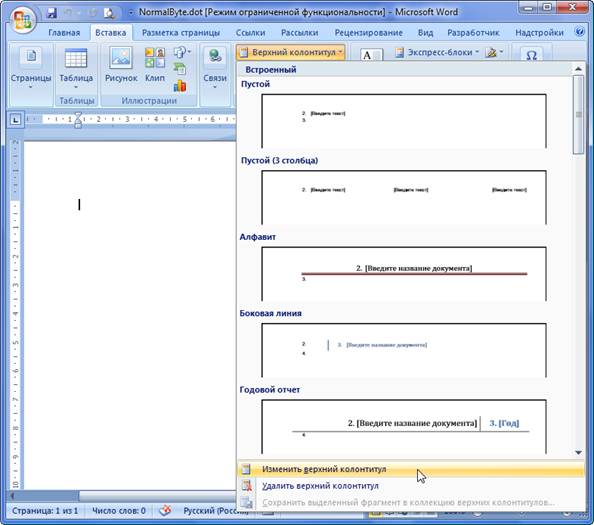Viewport: 594px width, 525px height.
Task: Open the shapes dropdown in Иллюстрации
Action: (x=182, y=52)
